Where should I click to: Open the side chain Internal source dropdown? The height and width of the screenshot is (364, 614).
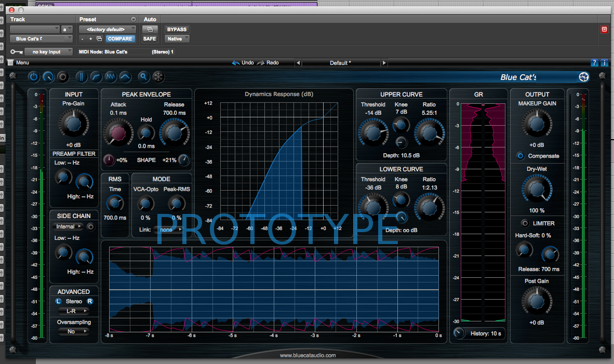point(68,226)
